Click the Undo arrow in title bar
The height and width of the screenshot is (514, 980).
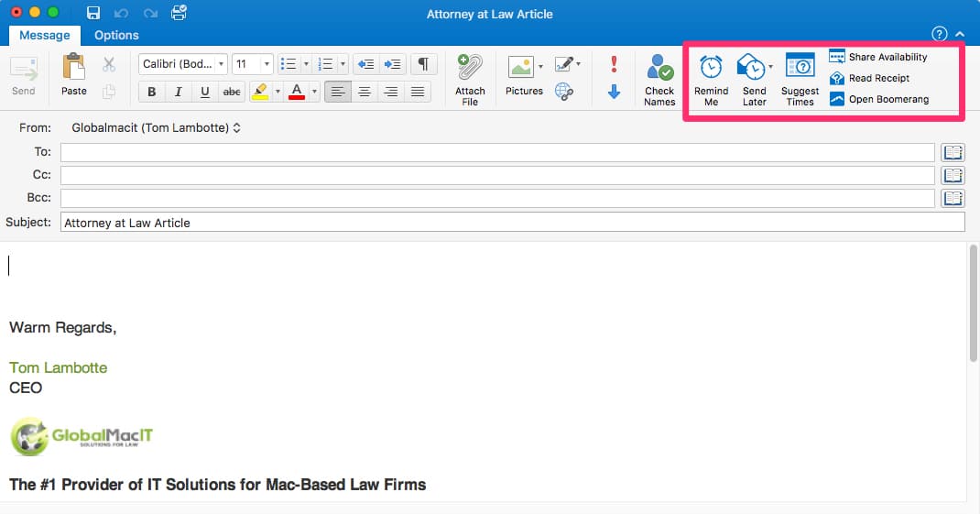tap(121, 13)
